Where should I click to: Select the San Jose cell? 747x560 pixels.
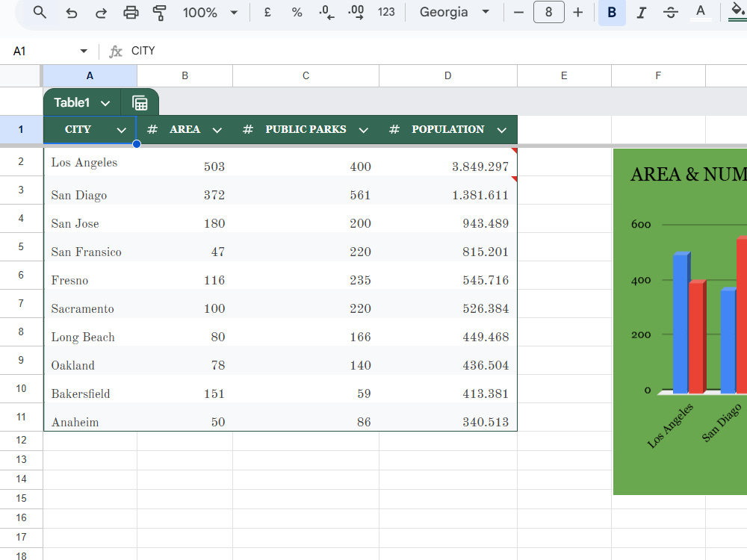(90, 219)
